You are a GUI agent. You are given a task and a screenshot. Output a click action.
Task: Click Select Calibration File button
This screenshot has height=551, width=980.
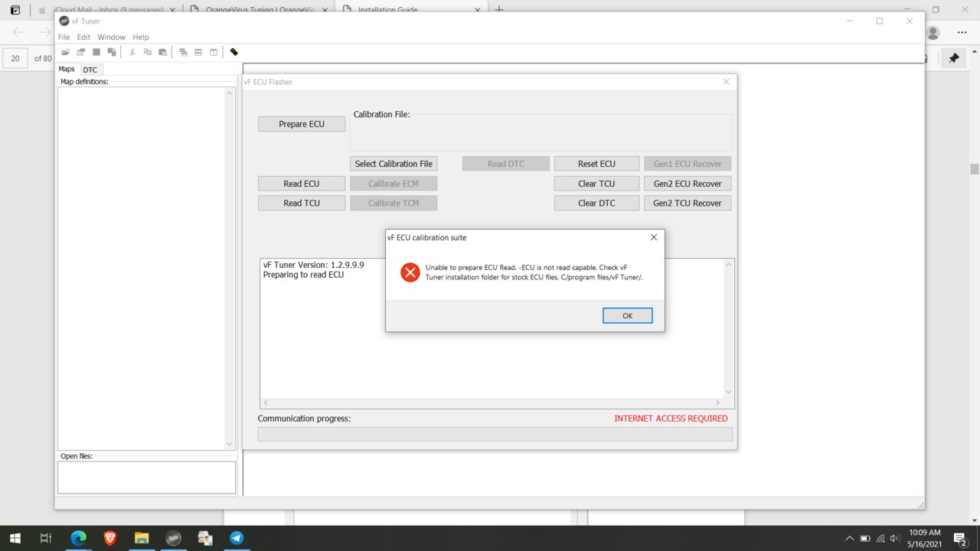tap(394, 164)
